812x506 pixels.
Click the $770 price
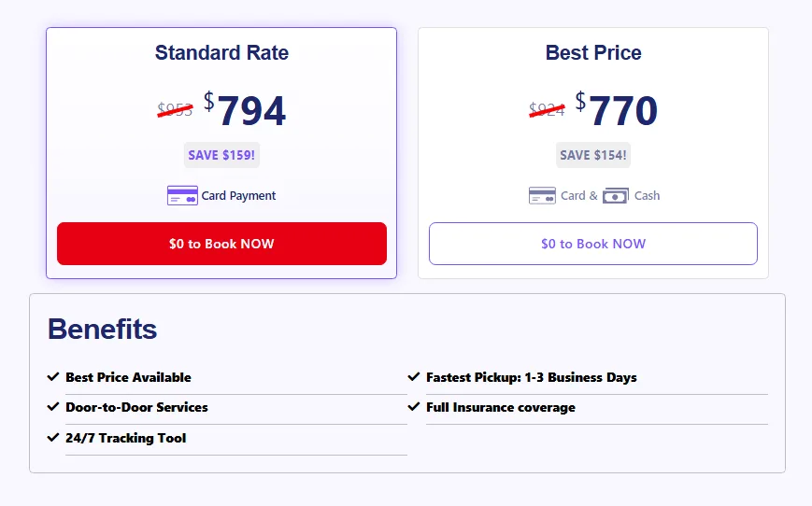pyautogui.click(x=618, y=111)
